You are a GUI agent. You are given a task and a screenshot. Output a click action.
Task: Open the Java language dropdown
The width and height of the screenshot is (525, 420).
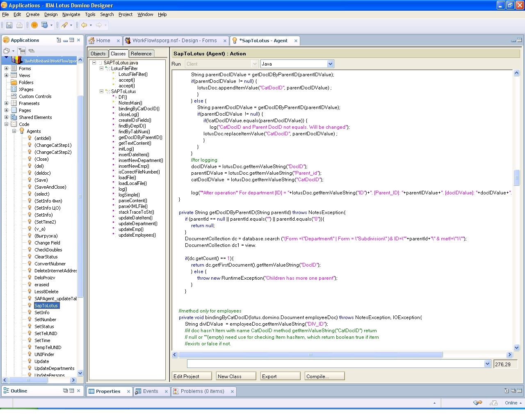pyautogui.click(x=331, y=64)
